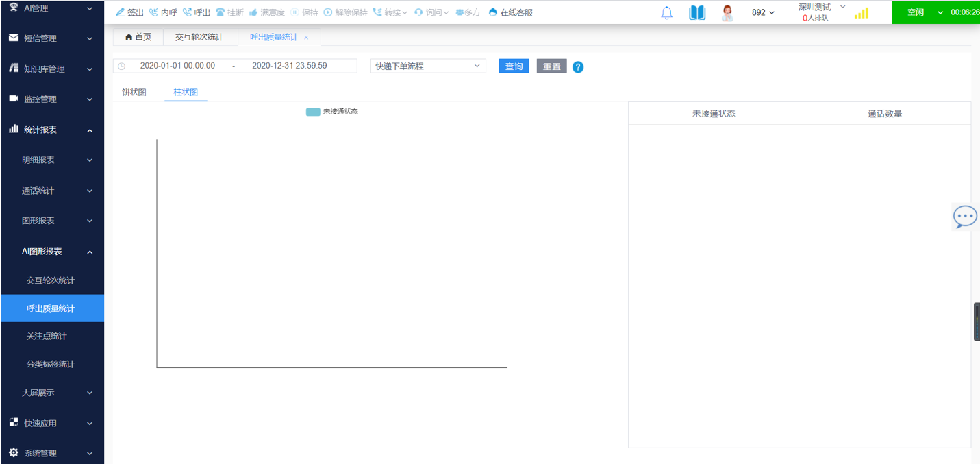Open the 892 extension dropdown
Screen dimensions: 980x464
[x=763, y=12]
